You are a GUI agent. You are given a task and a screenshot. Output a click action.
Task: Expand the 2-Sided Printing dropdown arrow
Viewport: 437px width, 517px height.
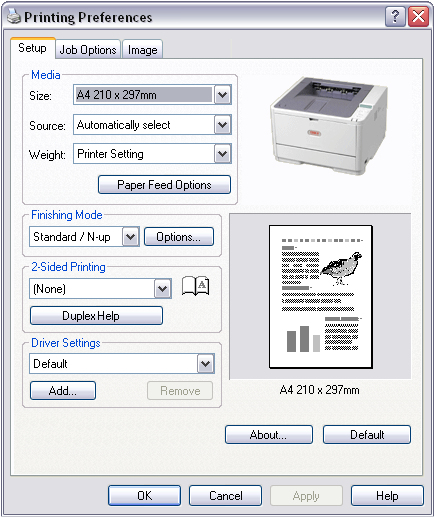point(163,289)
